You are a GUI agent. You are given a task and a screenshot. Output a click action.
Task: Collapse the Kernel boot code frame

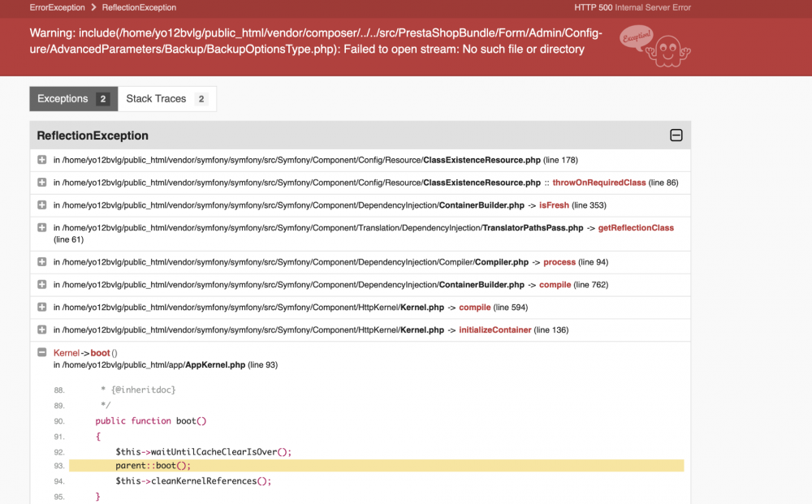pos(41,352)
